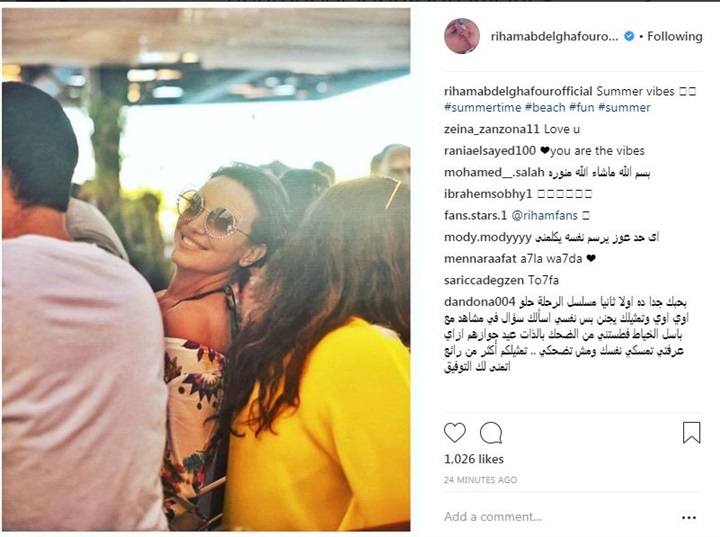Image resolution: width=720 pixels, height=537 pixels.
Task: View the 1,026 likes list
Action: [x=474, y=459]
